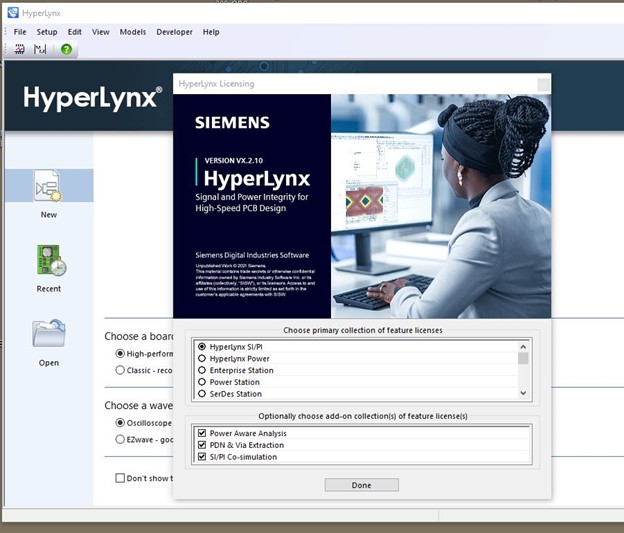Click the Open folder icon in sidebar

49,333
